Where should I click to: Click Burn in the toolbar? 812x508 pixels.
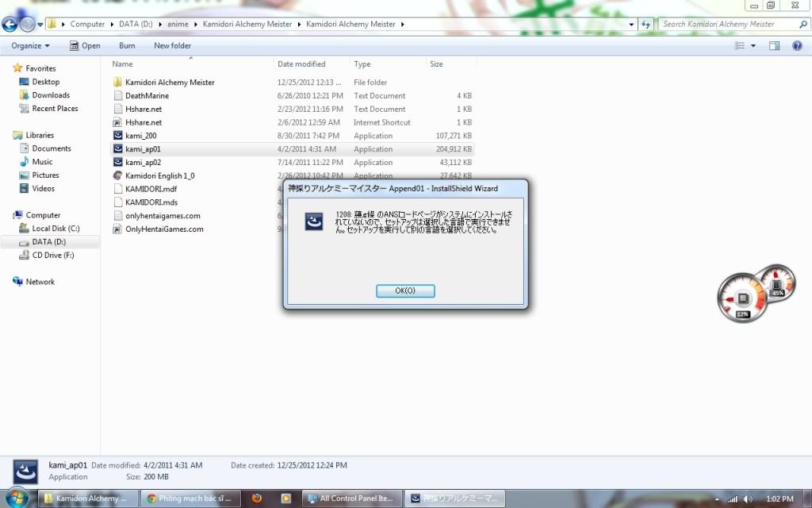[127, 45]
